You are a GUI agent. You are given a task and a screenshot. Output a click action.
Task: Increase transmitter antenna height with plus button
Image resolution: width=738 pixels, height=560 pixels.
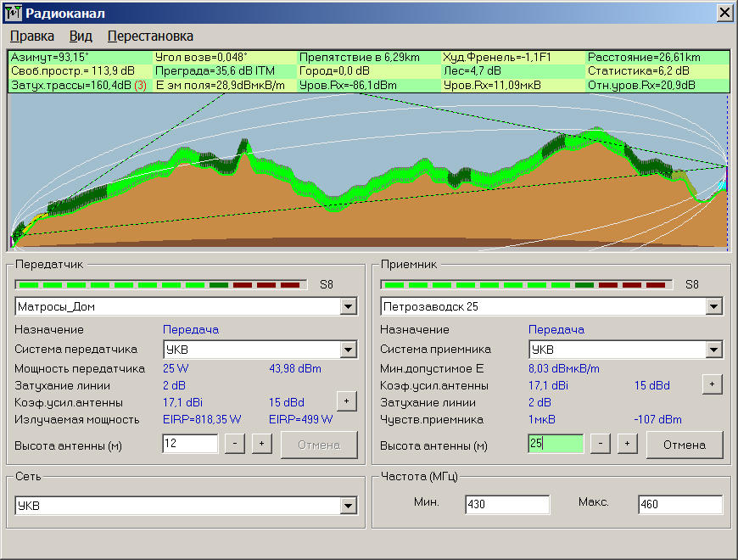261,444
